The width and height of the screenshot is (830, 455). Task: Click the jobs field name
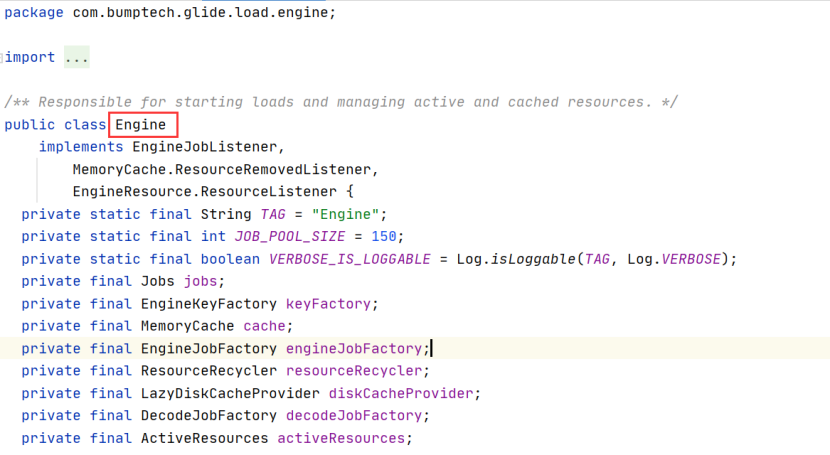point(201,281)
